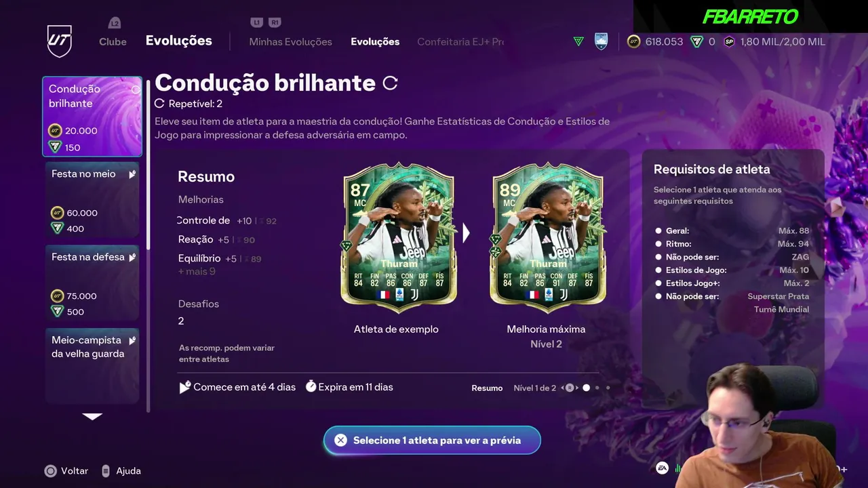Expand more evolutions with the down arrow
The image size is (868, 488).
tap(92, 417)
